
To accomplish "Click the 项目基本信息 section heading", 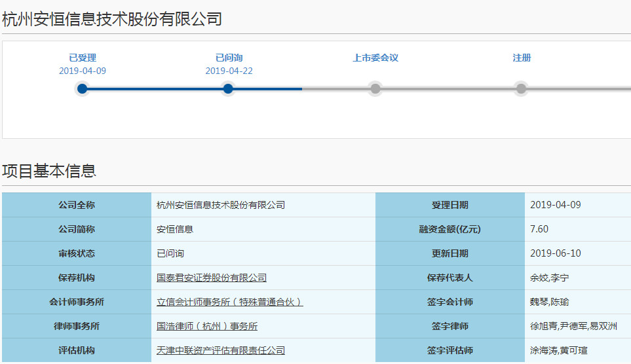I will point(49,171).
